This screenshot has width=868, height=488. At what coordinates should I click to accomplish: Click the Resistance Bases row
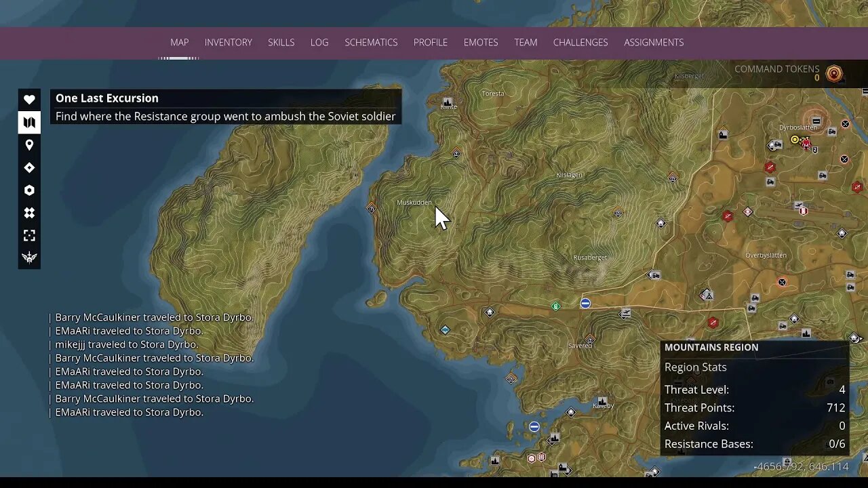click(x=755, y=444)
